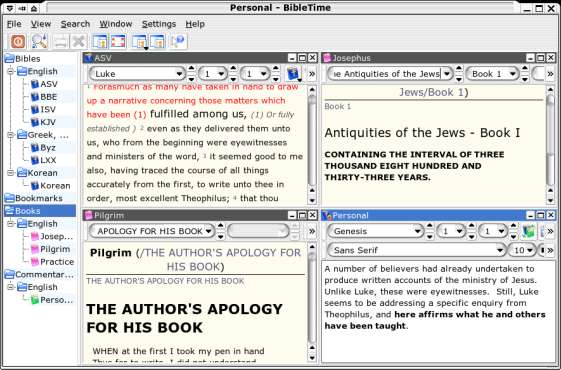Viewport: 561px width, 370px height.
Task: Open the APOLOGY FOR HIS BOOK dropdown
Action: point(152,232)
